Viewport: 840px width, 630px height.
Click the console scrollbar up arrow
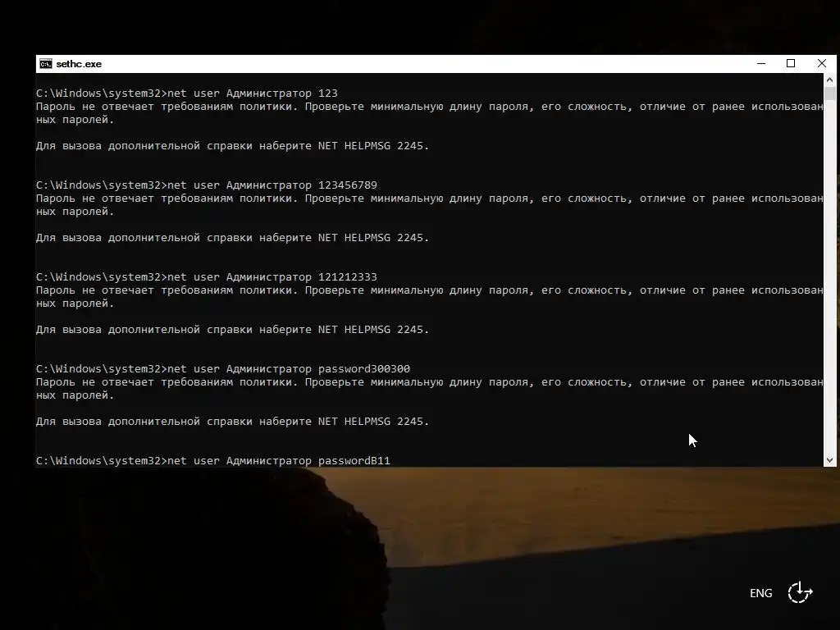pos(830,80)
